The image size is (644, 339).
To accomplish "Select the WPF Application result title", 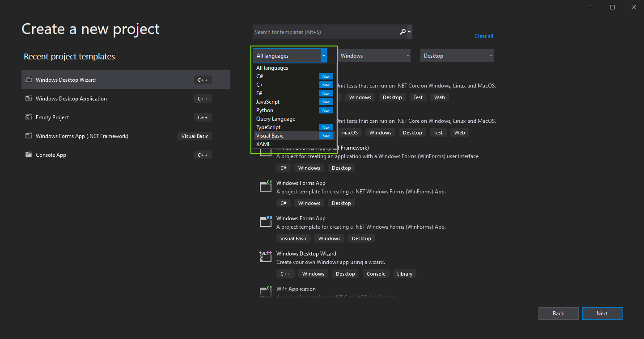I will pos(296,289).
